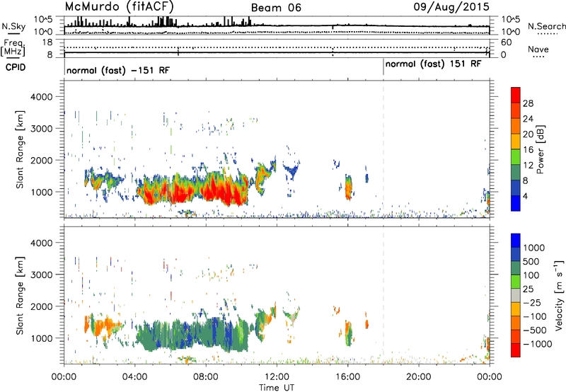Click the 4 label on the power colorbar
The image size is (566, 392).
[526, 197]
